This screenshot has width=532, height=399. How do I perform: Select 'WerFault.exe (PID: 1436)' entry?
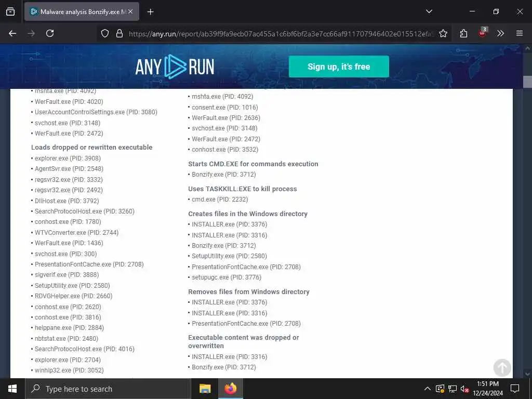[69, 243]
